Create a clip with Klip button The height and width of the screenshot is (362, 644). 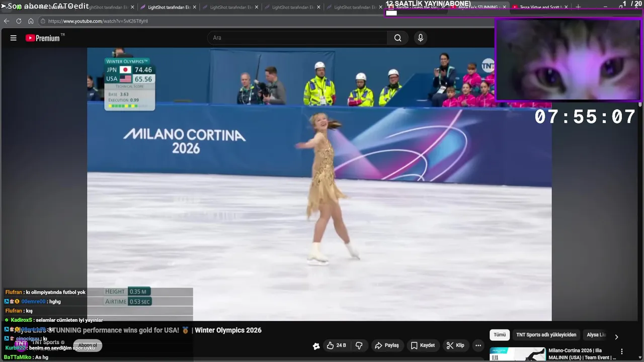[x=455, y=345]
